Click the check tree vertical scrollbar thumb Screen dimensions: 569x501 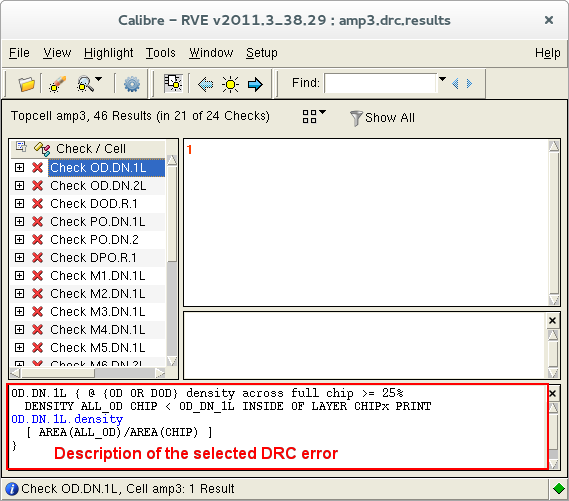[x=172, y=214]
